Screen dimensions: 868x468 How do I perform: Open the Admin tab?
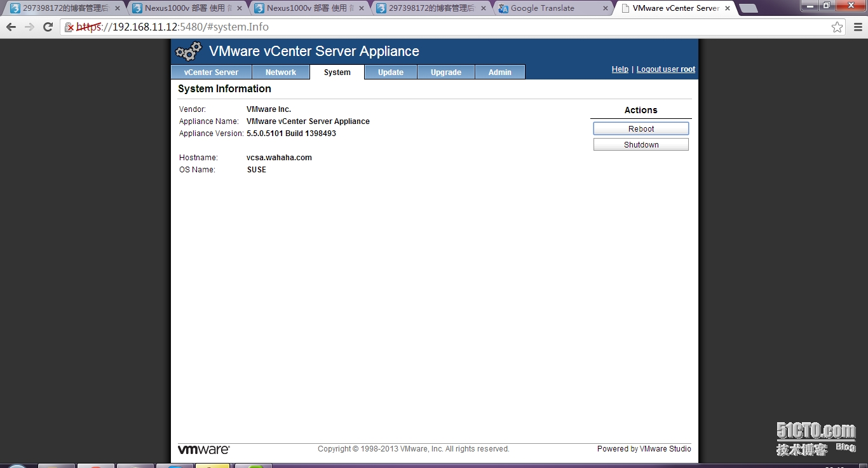pos(500,72)
